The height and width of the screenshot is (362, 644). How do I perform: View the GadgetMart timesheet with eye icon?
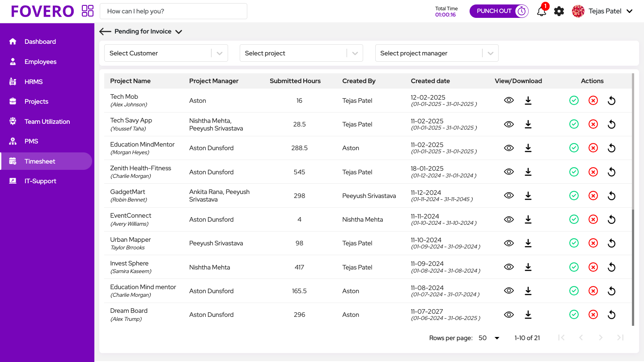click(x=508, y=196)
